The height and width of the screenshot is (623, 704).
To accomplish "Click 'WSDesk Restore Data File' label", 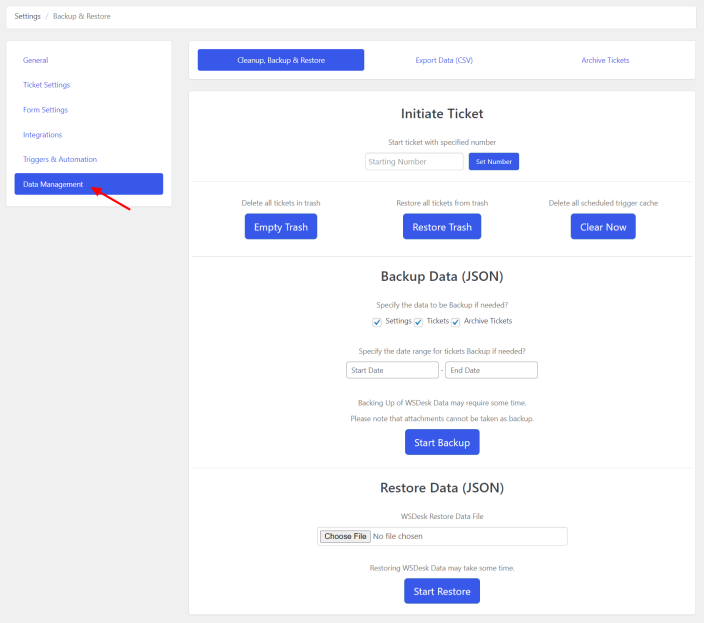I will [x=442, y=516].
